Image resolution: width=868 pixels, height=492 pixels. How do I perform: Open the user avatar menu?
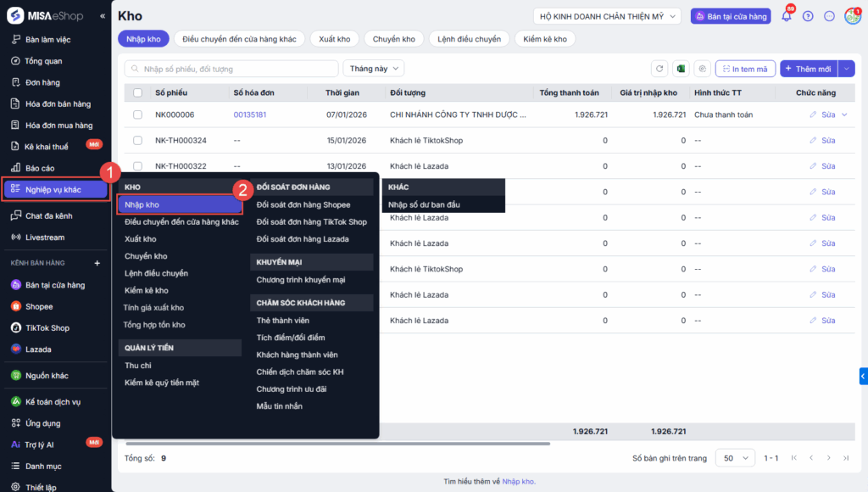click(x=853, y=16)
